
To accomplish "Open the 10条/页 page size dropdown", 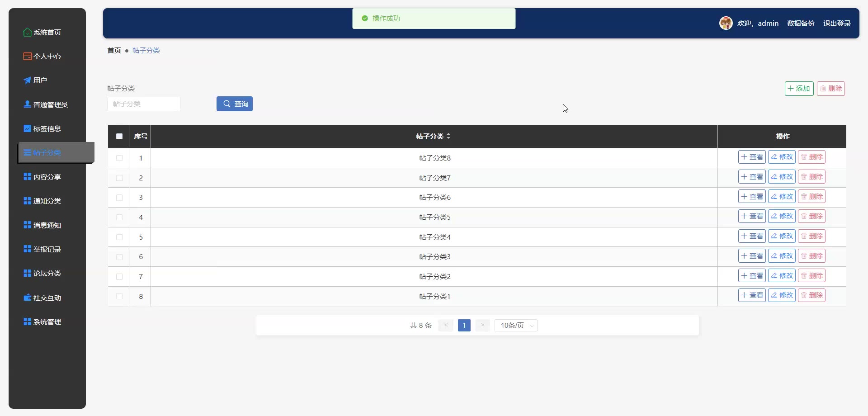I will click(516, 326).
